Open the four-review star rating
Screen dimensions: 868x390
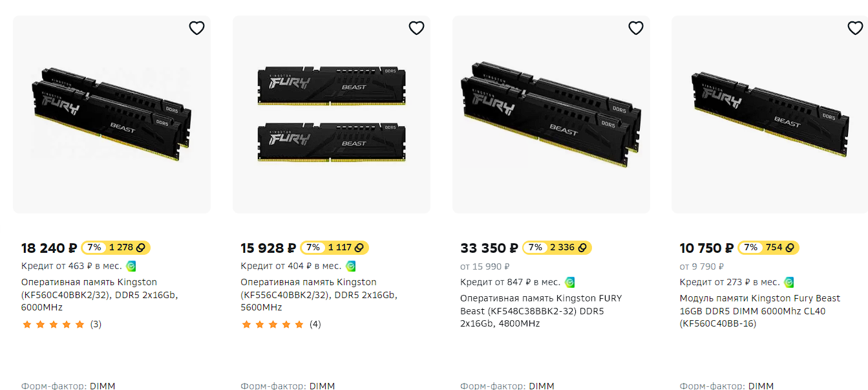click(x=281, y=324)
